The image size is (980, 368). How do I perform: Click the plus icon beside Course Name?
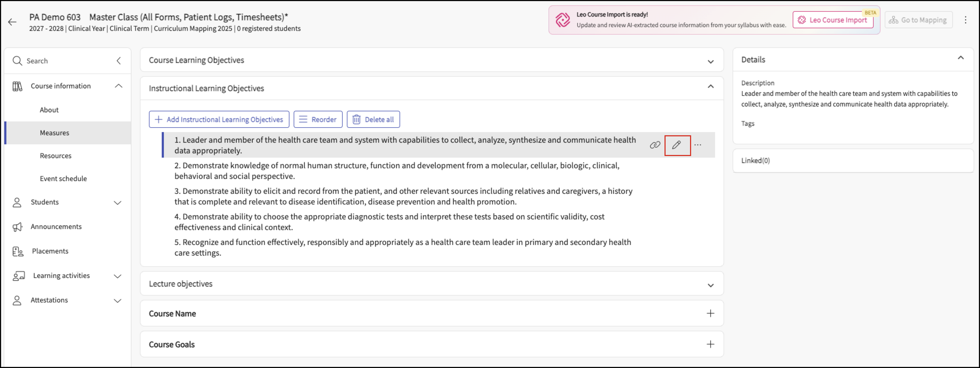(710, 313)
